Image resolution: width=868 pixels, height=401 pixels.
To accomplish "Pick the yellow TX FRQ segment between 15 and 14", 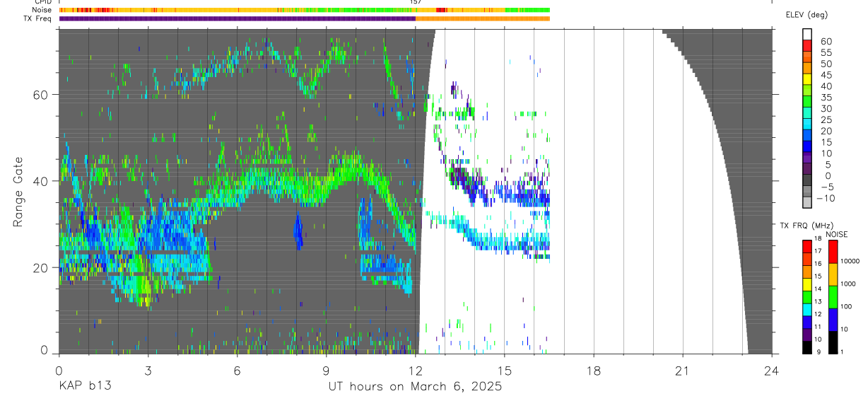I will 807,284.
